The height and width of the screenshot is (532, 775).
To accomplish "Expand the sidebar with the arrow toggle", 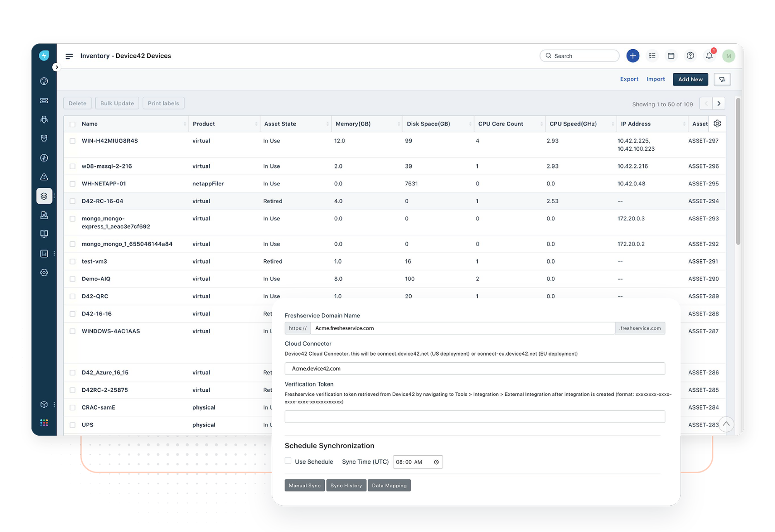I will click(x=57, y=67).
